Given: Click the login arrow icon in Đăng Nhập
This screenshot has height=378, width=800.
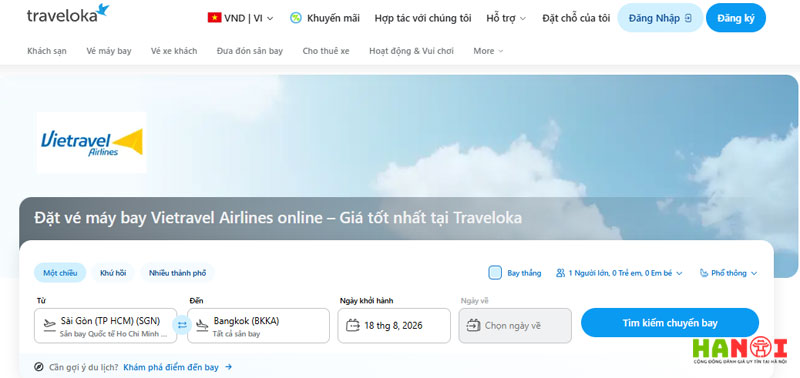Looking at the screenshot, I should (x=688, y=18).
